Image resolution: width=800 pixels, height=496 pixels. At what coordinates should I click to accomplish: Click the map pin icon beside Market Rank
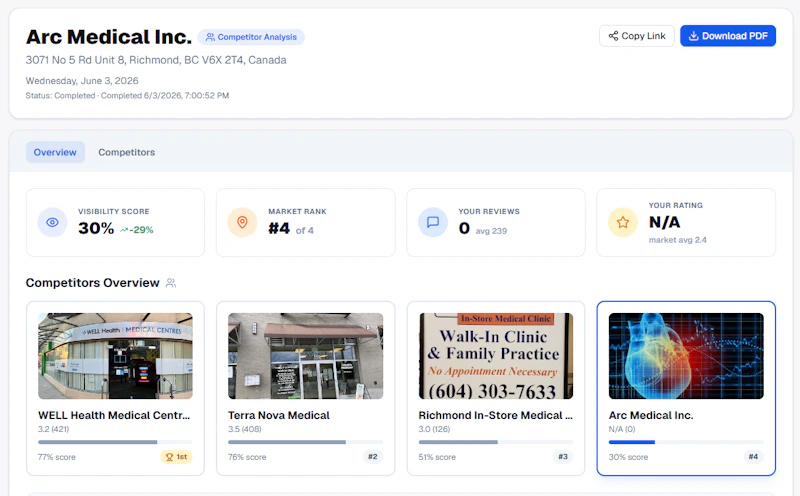coord(242,222)
